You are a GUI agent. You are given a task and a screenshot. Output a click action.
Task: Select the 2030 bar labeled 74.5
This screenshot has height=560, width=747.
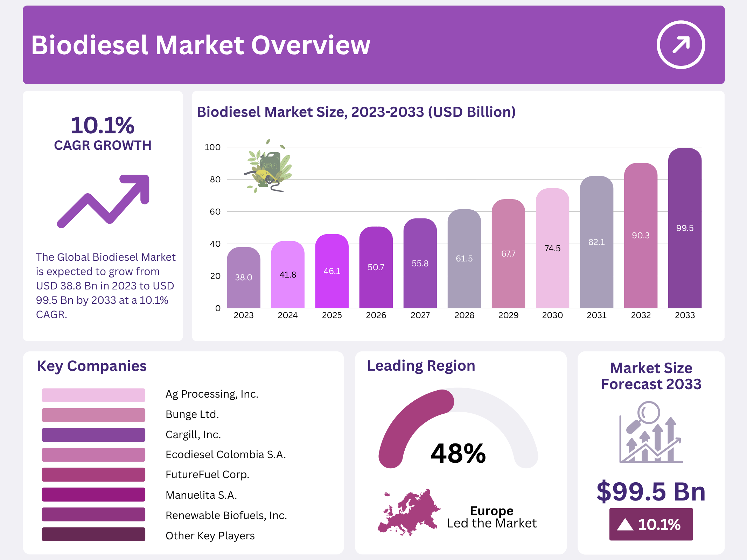[552, 248]
